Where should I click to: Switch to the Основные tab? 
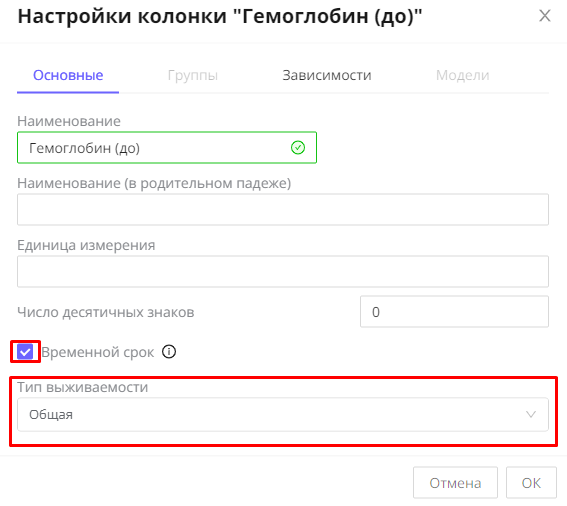[68, 75]
